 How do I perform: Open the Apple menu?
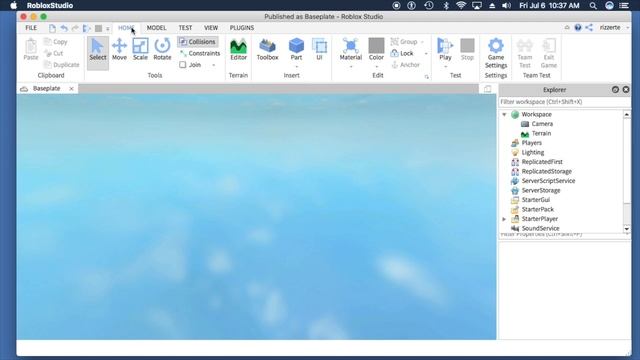click(x=13, y=5)
